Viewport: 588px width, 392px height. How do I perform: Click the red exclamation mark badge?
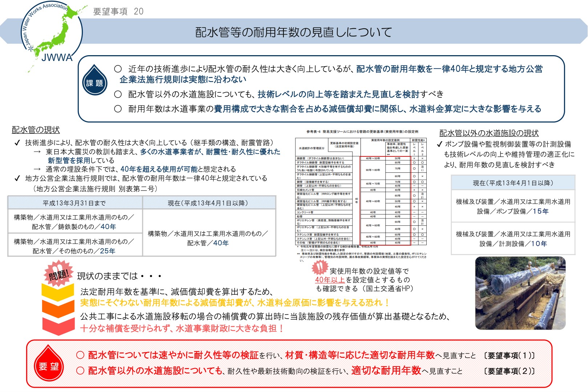pos(320,268)
